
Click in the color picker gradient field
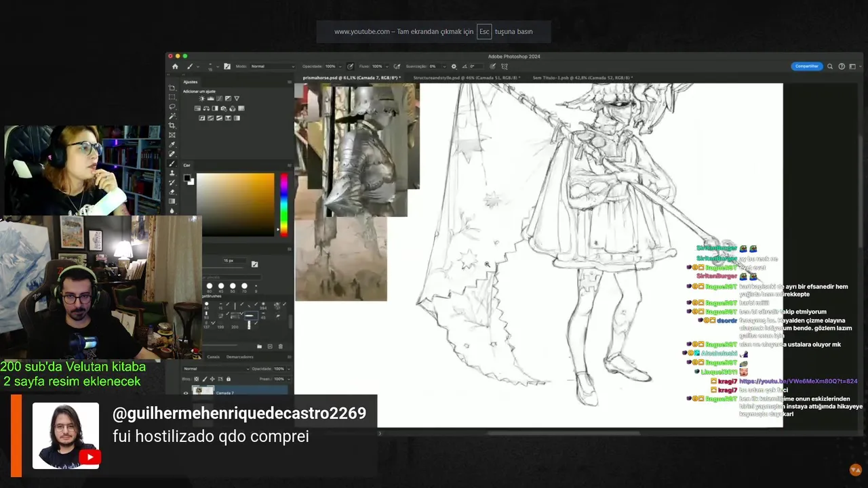tap(235, 205)
